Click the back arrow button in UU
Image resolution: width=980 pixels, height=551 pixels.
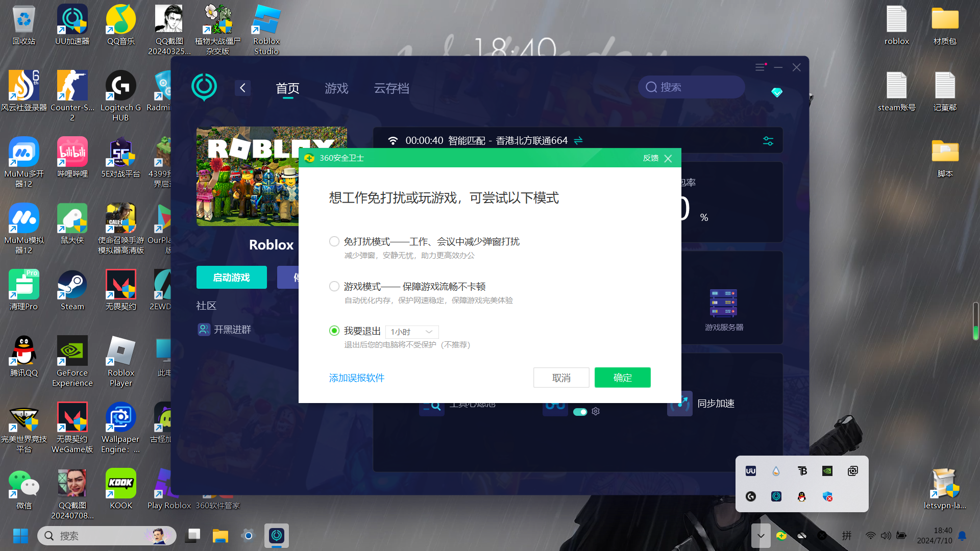242,88
